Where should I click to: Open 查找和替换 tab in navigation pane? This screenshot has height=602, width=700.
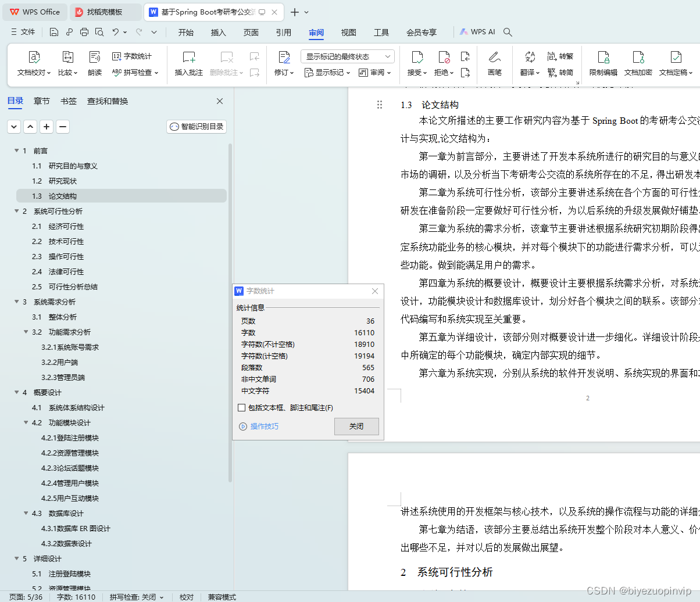pos(108,101)
